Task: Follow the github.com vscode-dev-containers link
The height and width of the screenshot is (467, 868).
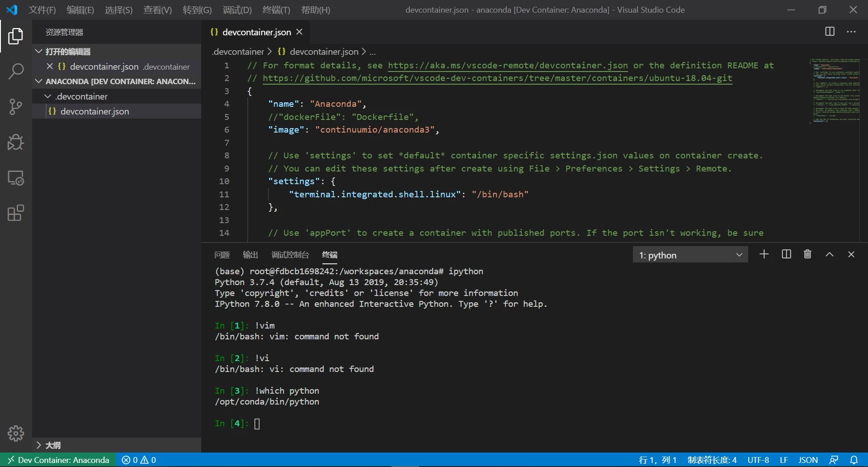Action: pos(497,78)
